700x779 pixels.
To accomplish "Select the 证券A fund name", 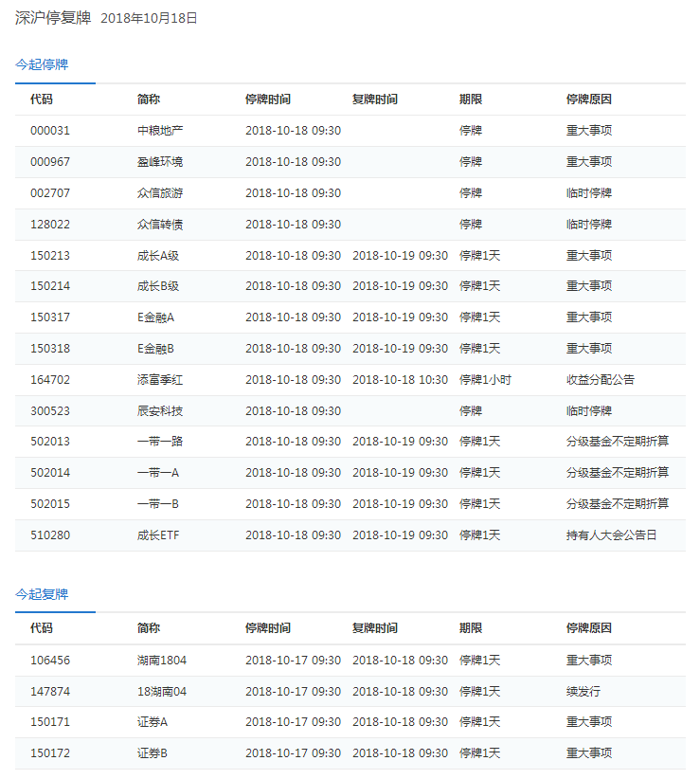I will click(x=153, y=722).
